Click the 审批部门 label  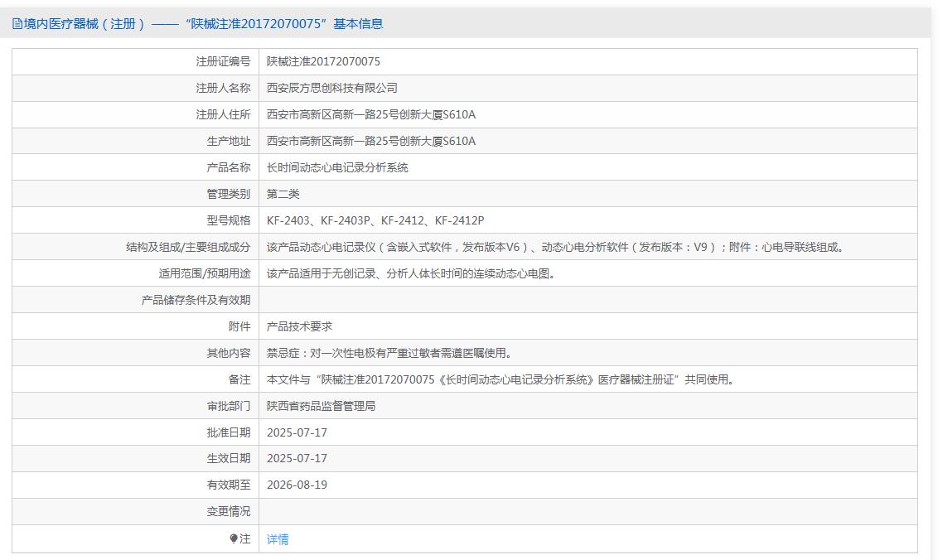229,406
